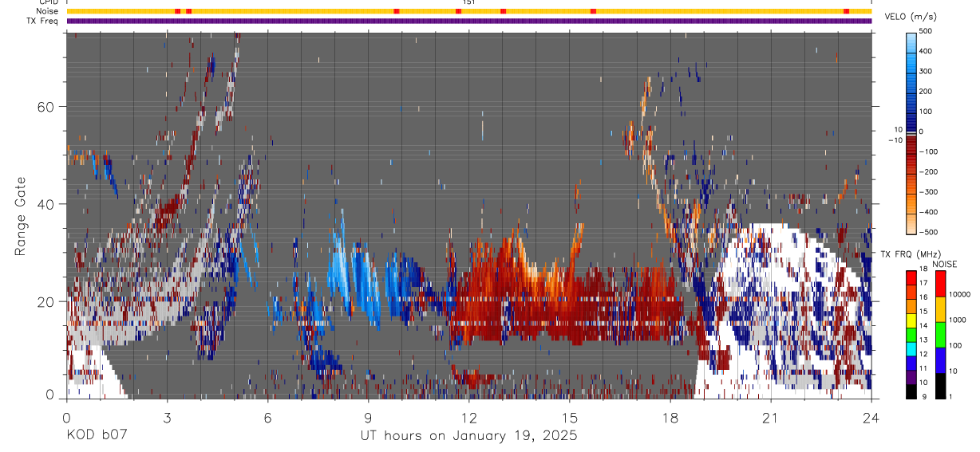Click the -200 velocity scale label

click(x=929, y=172)
